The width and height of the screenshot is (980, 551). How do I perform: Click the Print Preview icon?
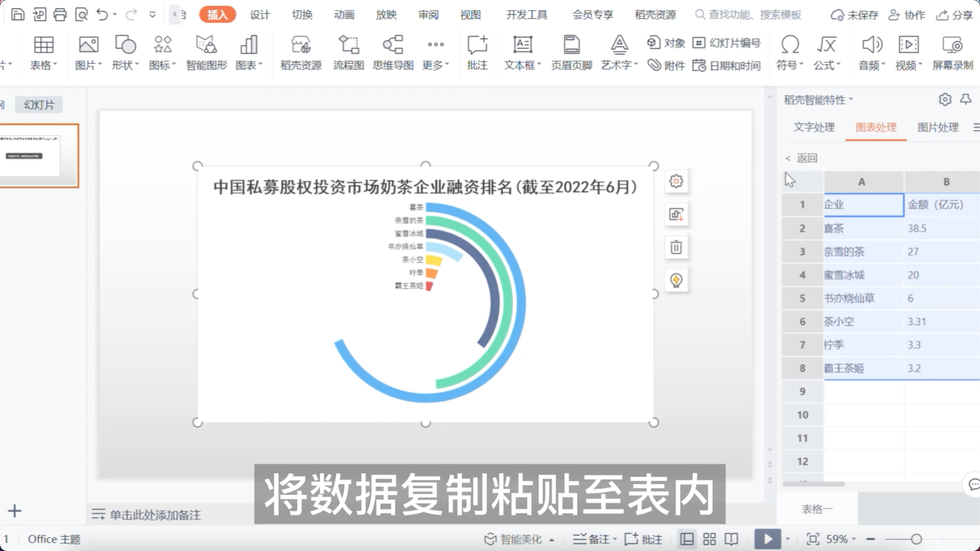81,14
